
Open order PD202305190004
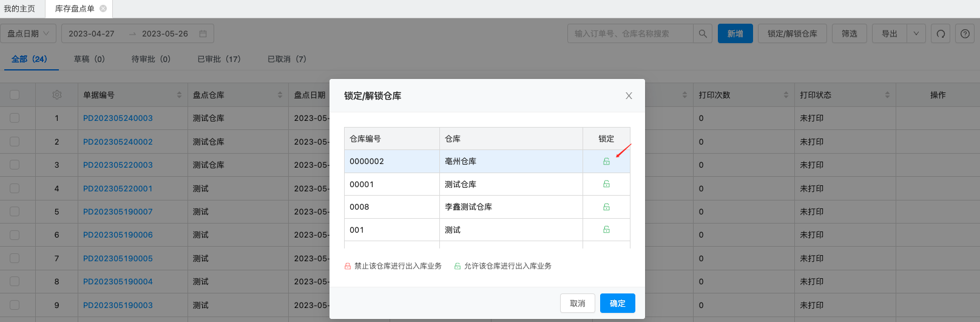[x=118, y=281]
